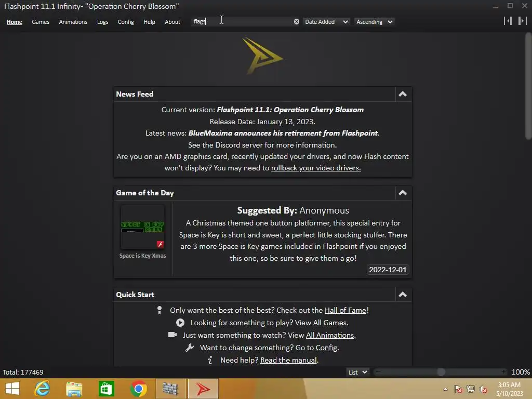Open the Space is Key Xmas thumbnail

point(142,227)
